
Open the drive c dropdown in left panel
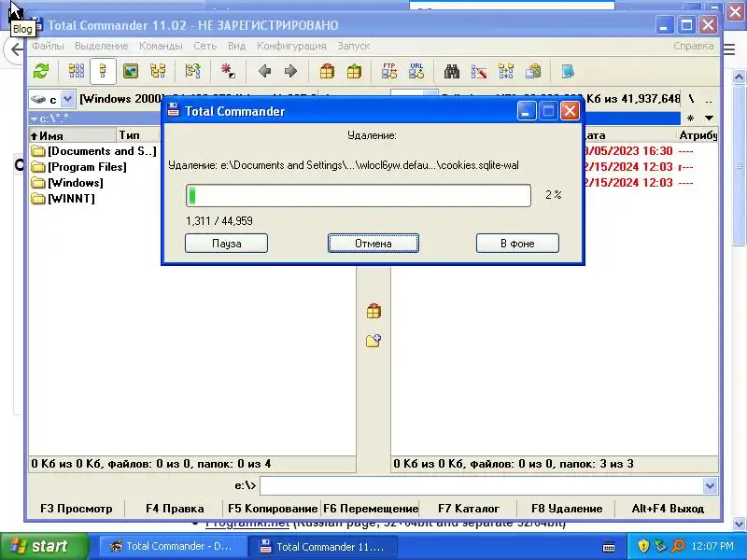67,99
